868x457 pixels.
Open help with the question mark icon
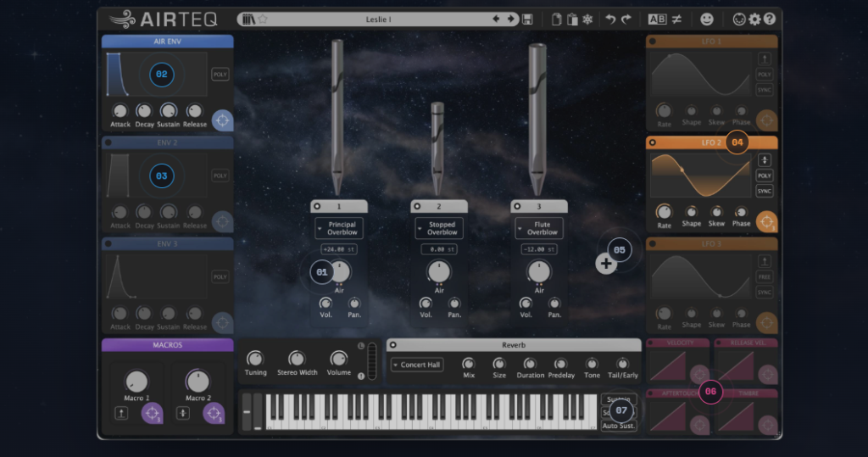[770, 20]
